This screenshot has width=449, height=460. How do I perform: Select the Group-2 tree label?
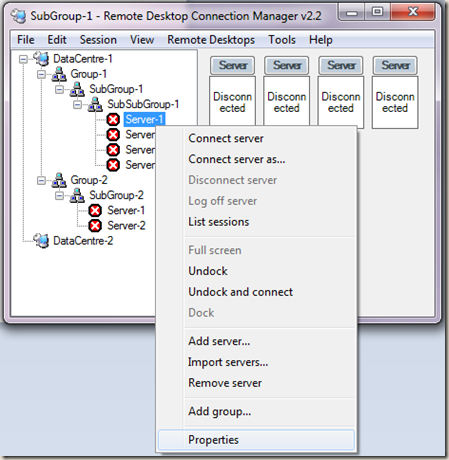[x=89, y=180]
